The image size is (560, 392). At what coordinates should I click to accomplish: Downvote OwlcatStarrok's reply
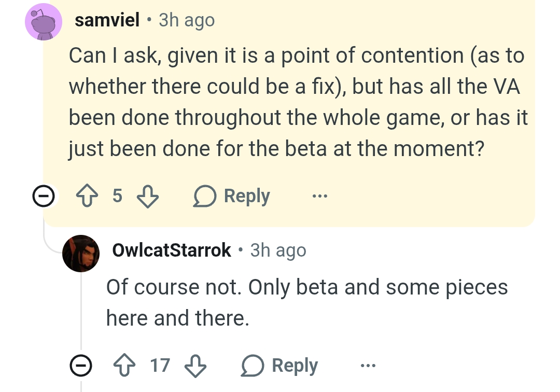[x=195, y=366]
